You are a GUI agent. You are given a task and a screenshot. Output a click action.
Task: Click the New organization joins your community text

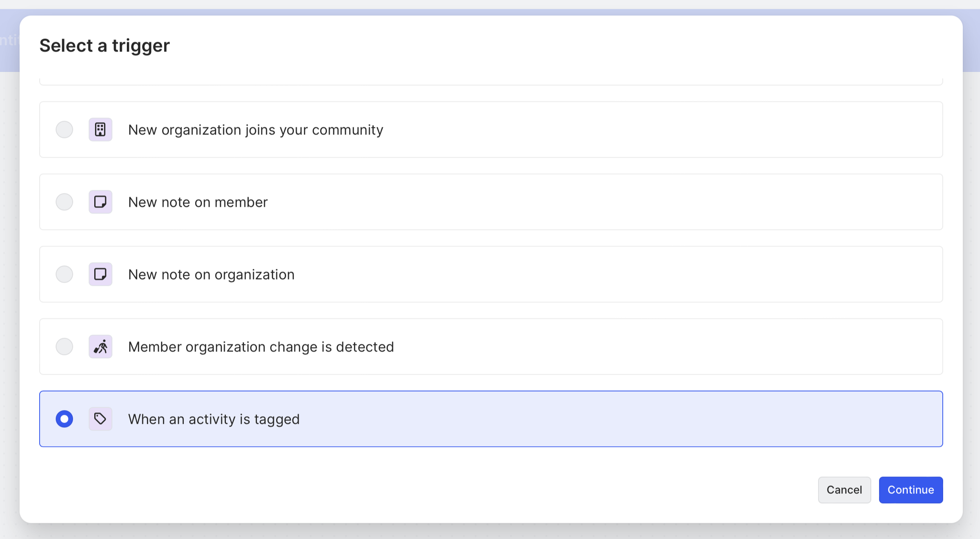[x=256, y=130]
